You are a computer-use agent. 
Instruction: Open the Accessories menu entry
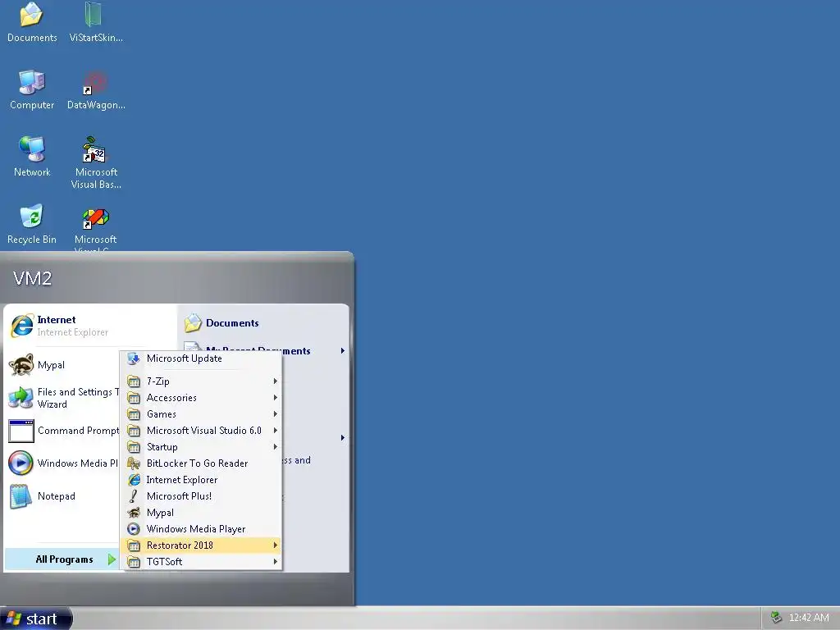pyautogui.click(x=202, y=398)
